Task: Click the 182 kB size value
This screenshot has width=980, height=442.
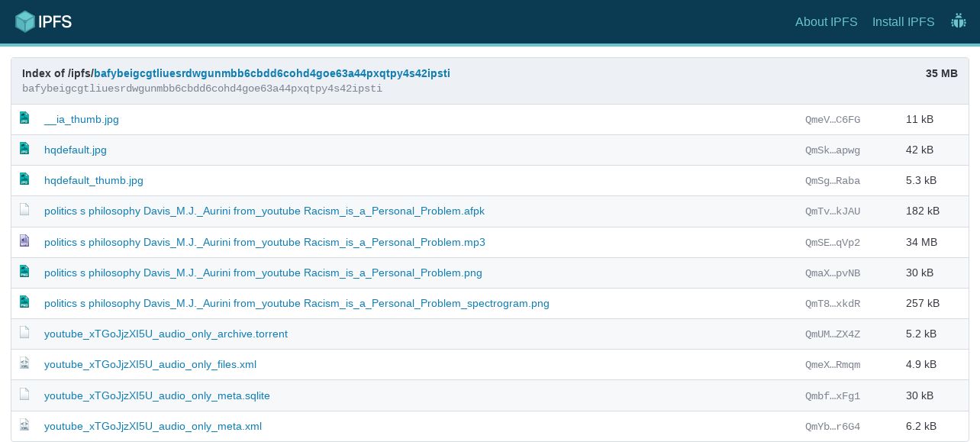Action: 923,211
